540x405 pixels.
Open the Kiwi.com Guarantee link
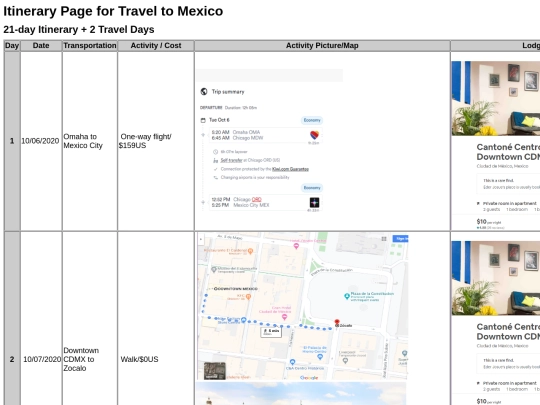[x=290, y=169]
